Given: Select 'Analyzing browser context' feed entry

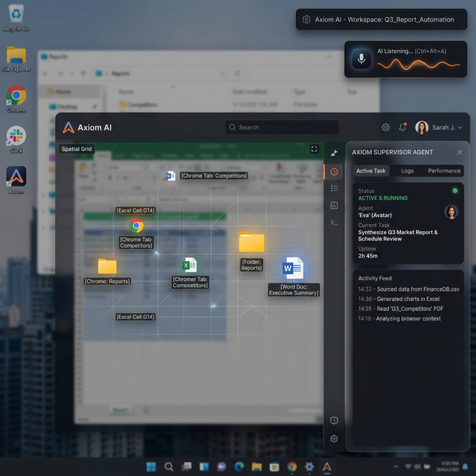Looking at the screenshot, I should coord(399,318).
